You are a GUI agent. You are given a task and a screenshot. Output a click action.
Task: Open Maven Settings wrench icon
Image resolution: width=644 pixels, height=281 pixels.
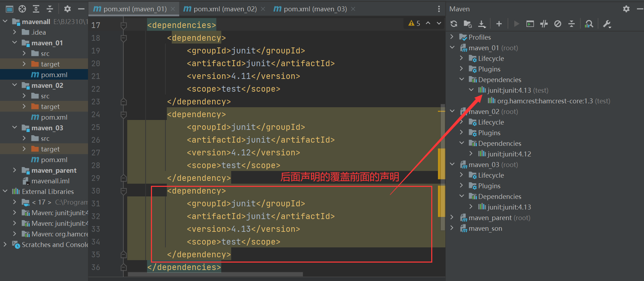click(x=607, y=24)
